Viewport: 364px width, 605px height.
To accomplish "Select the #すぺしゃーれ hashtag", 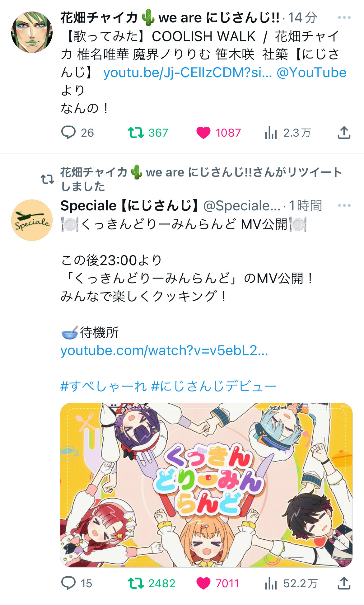I will tap(103, 387).
